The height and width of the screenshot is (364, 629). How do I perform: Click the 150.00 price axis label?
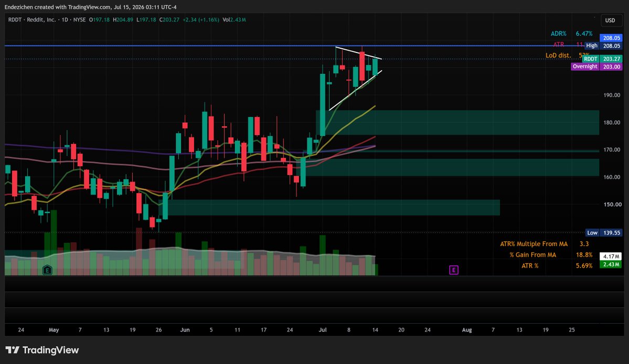(x=612, y=204)
